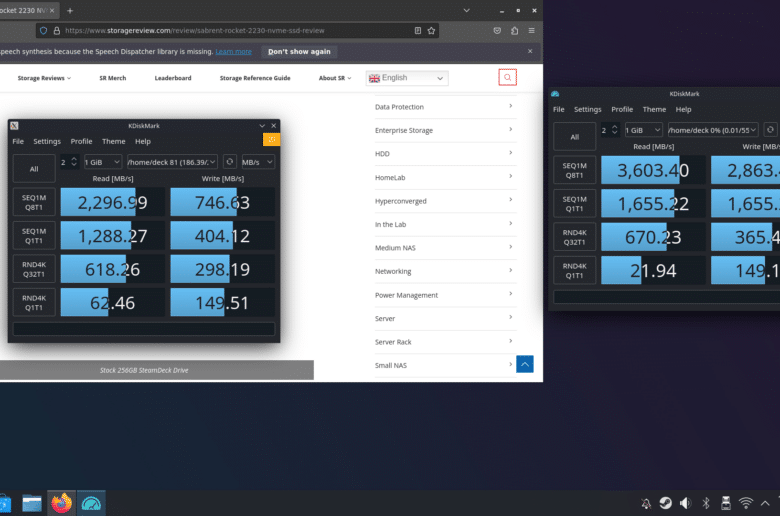Click refresh icon in right KDiskMark window
The image size is (780, 516).
click(x=770, y=130)
